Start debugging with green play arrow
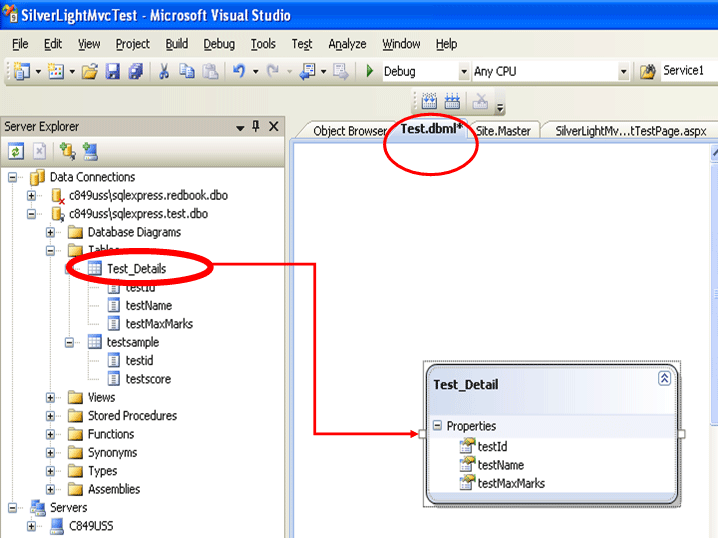This screenshot has height=538, width=718. pos(370,71)
